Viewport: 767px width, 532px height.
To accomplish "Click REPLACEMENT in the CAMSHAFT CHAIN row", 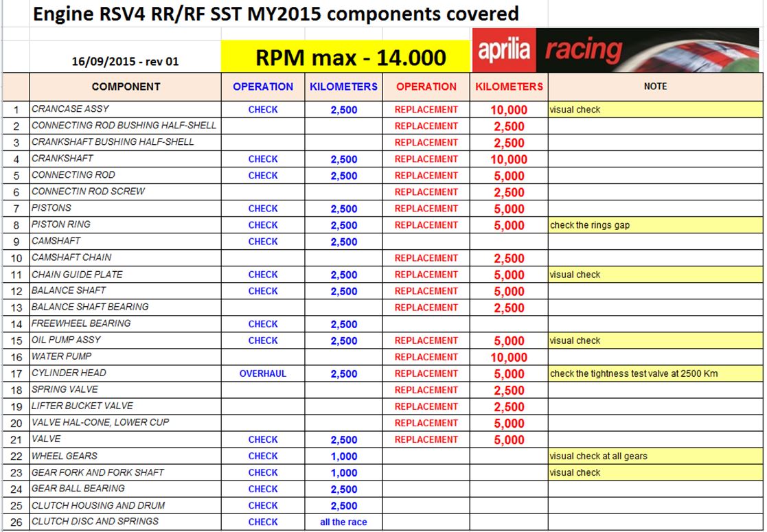I will point(426,258).
